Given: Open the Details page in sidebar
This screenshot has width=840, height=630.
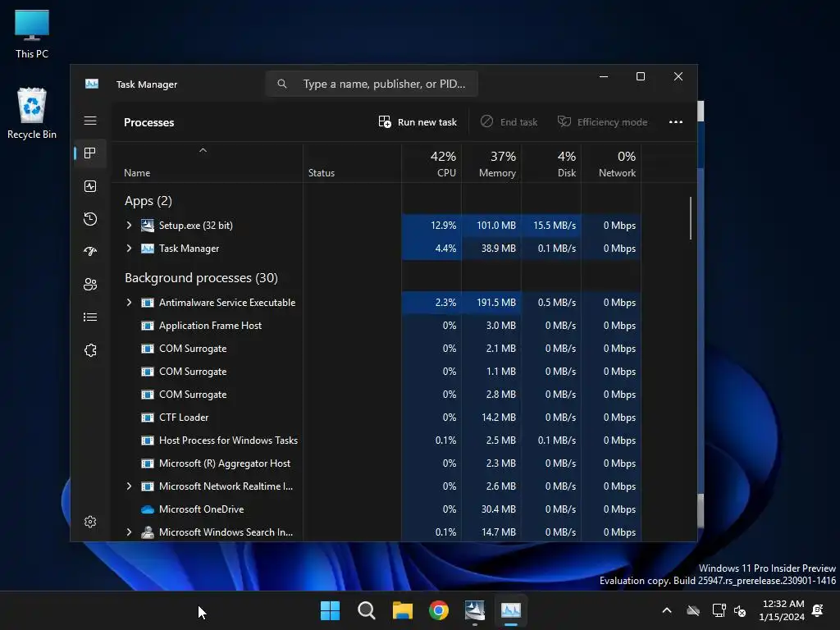Looking at the screenshot, I should tap(90, 317).
